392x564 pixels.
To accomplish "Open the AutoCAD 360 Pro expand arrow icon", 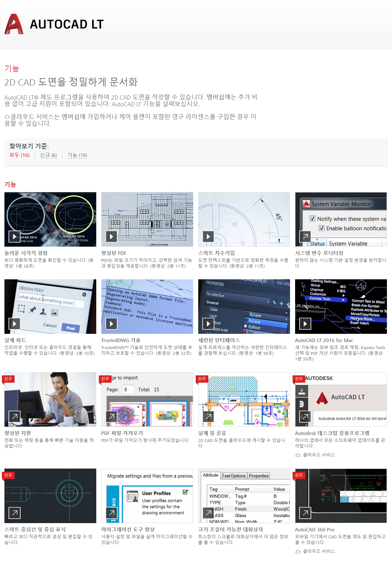I will pos(305,513).
